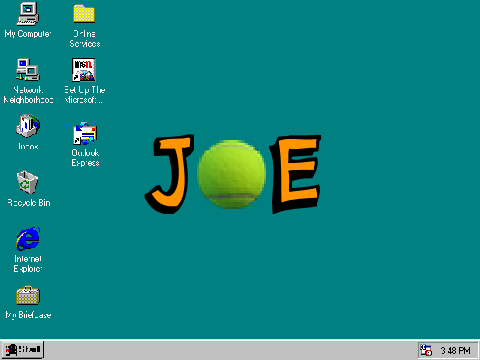The width and height of the screenshot is (480, 360).
Task: Click the Task Scheduler tray icon
Action: (x=426, y=350)
